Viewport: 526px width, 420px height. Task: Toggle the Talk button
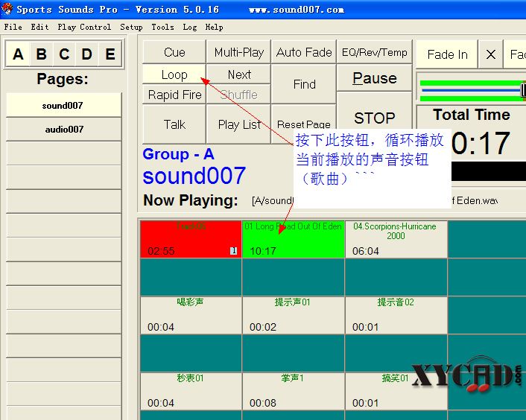pyautogui.click(x=174, y=124)
